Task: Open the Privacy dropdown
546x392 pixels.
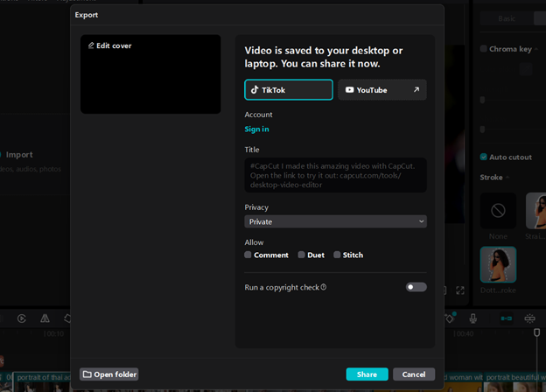Action: [x=335, y=221]
